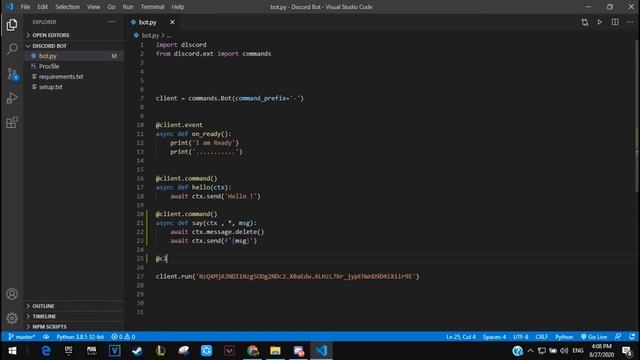
Task: Click the VS Code logo icon in title bar
Action: click(x=10, y=7)
